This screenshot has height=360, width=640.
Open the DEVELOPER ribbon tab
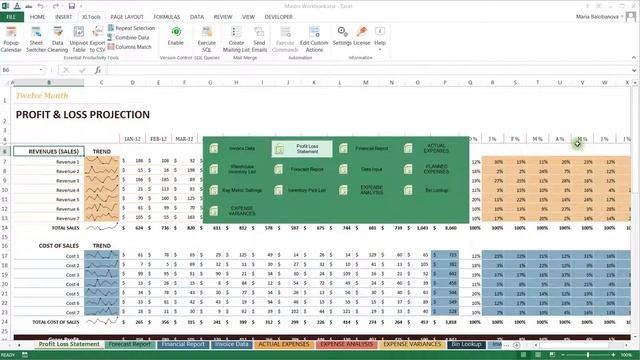(278, 17)
